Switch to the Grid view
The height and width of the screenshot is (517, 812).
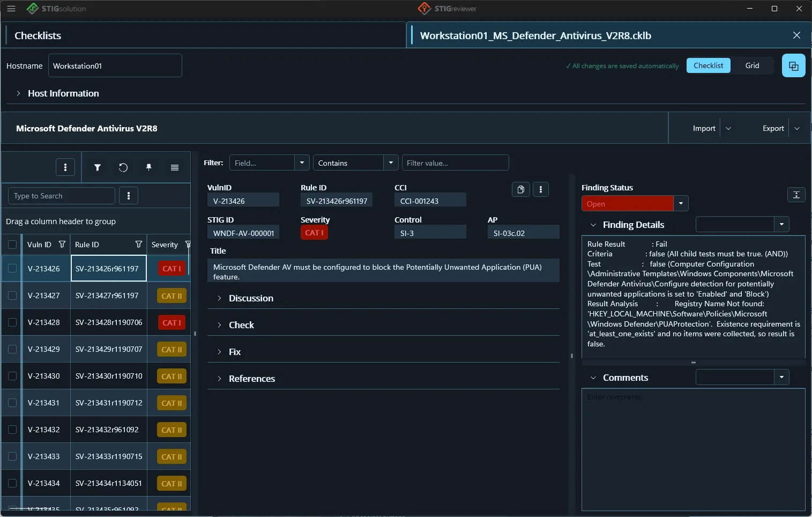point(752,65)
